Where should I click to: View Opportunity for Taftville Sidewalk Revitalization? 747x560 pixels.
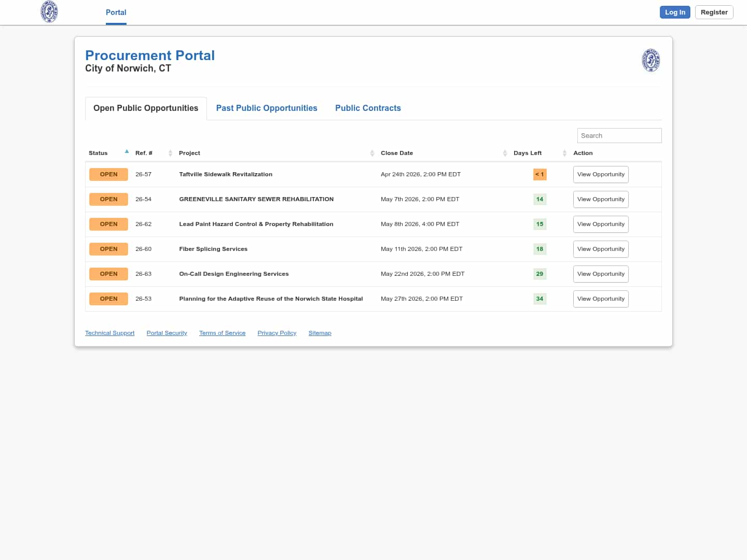click(601, 174)
